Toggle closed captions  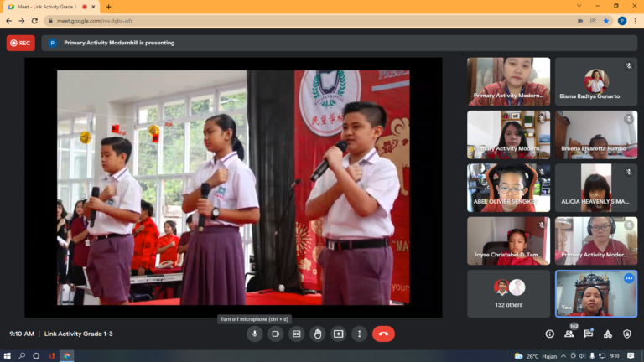pos(296,334)
